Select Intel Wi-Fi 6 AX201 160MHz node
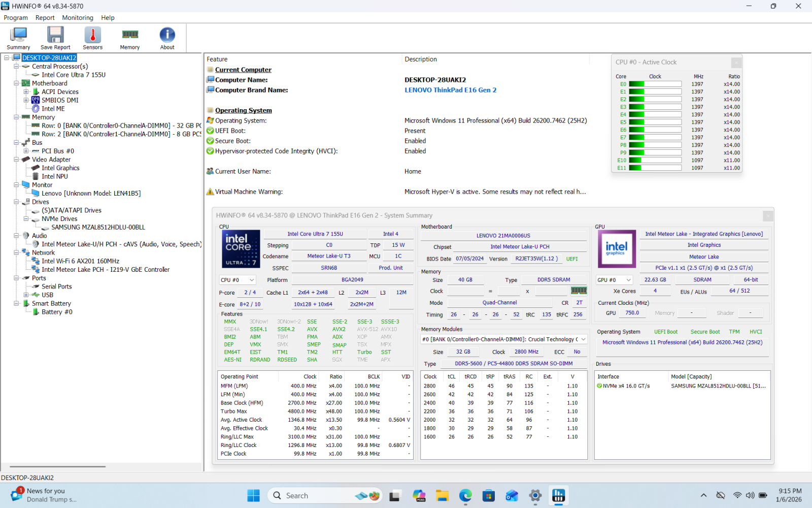812x508 pixels. pyautogui.click(x=81, y=261)
